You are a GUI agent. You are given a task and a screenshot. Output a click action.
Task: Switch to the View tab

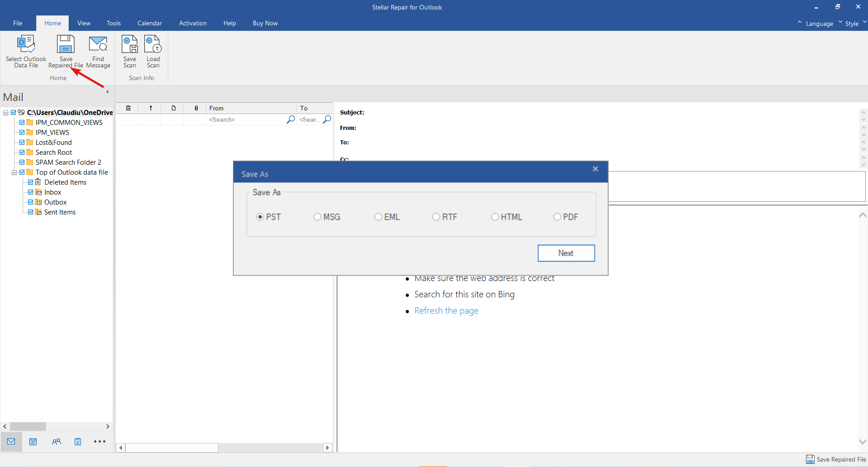84,23
